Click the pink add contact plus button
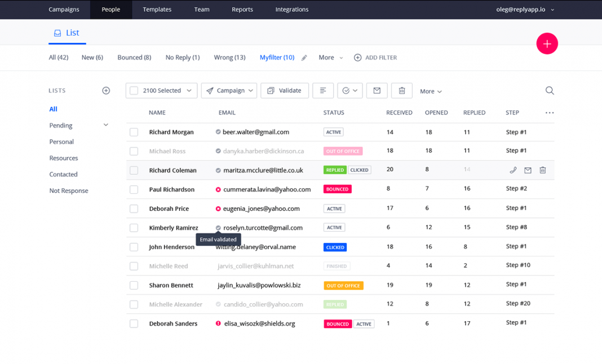 pos(547,43)
